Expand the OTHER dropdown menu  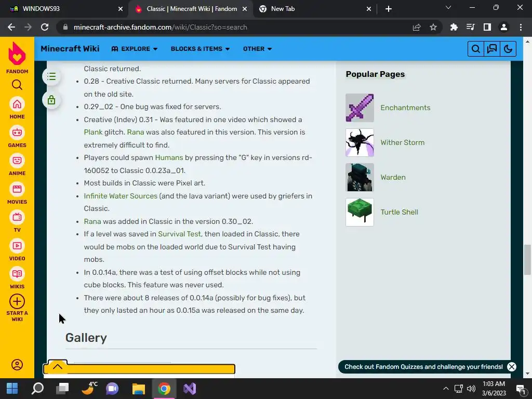(257, 49)
